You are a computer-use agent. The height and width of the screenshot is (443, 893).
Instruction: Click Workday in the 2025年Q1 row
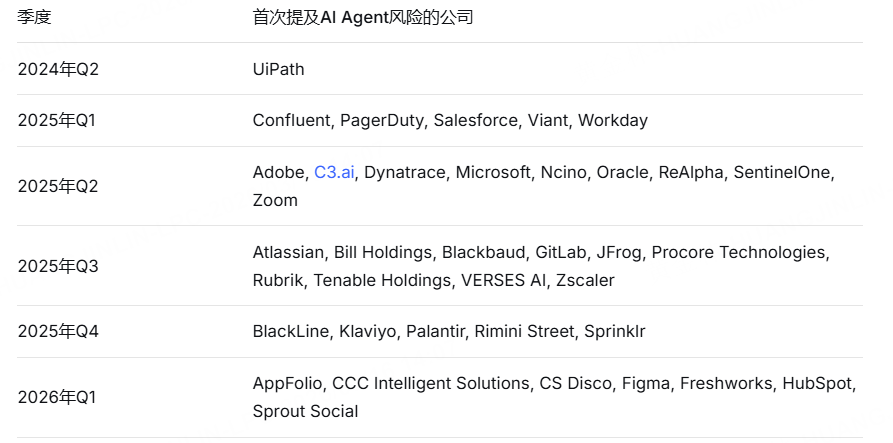613,121
